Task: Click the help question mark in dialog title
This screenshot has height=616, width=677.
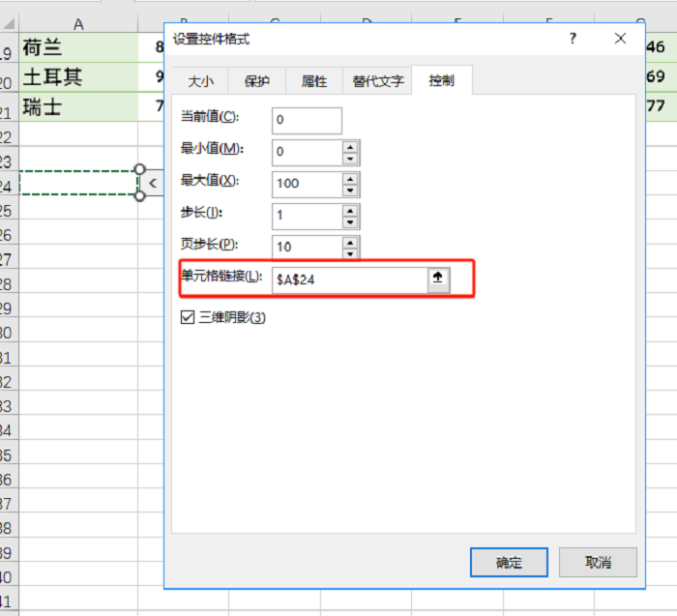Action: 573,39
